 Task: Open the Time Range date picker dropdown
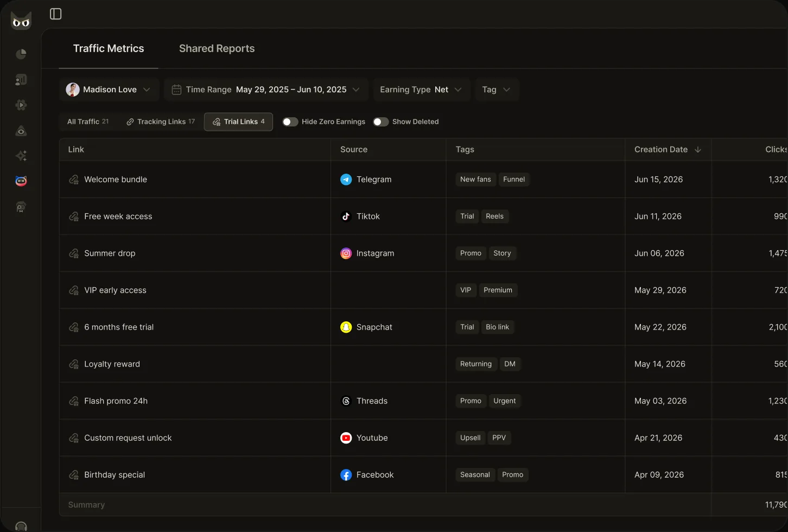coord(266,90)
